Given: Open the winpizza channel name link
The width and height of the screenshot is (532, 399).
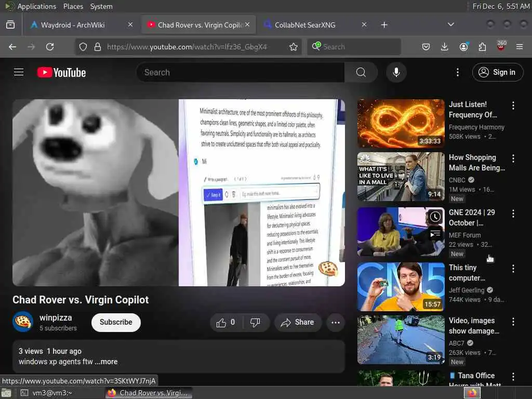Looking at the screenshot, I should (56, 318).
